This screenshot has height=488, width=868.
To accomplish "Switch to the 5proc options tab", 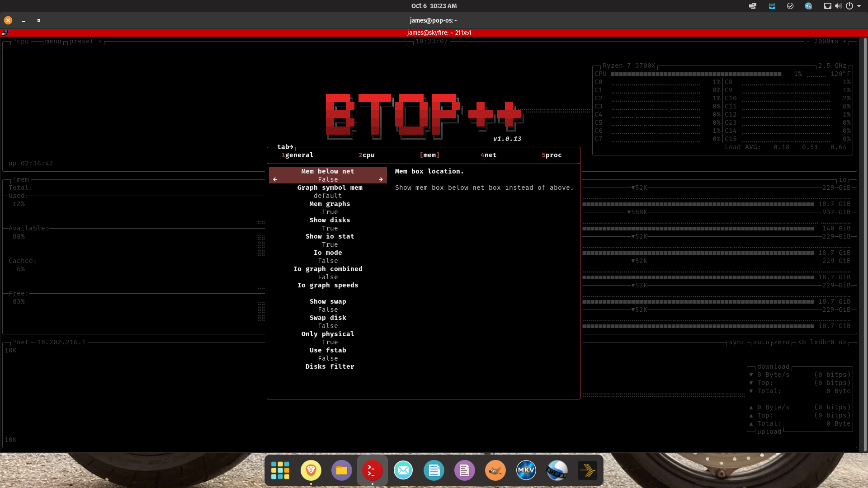I will [551, 155].
